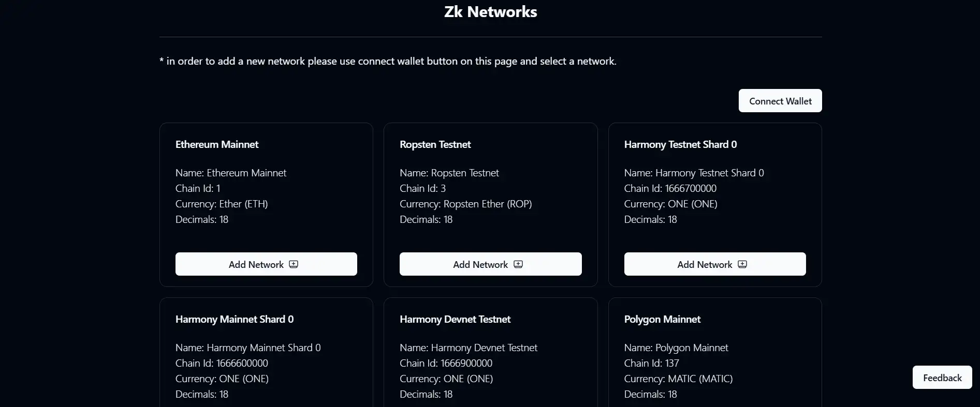Select the Harmony Devnet Testnet card title
The width and height of the screenshot is (980, 407).
point(455,319)
